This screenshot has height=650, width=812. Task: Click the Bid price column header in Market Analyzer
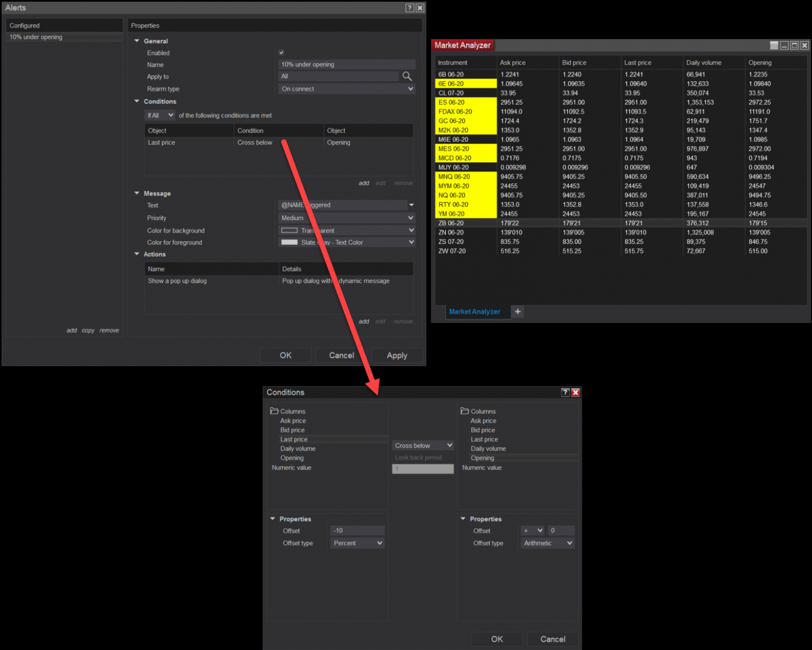590,63
